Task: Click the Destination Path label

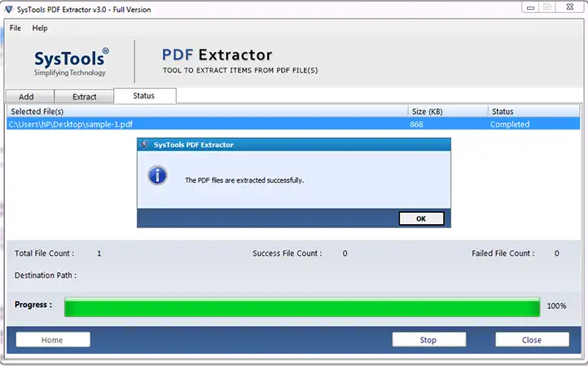Action: pyautogui.click(x=46, y=276)
